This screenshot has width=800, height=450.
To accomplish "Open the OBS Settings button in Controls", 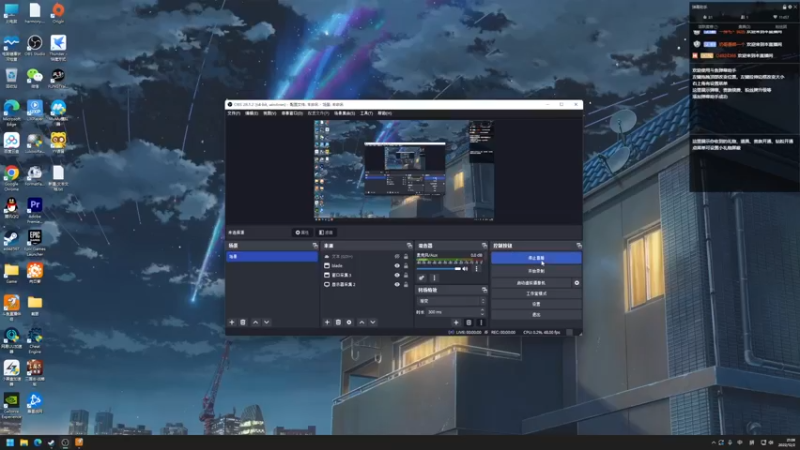I will click(x=536, y=304).
